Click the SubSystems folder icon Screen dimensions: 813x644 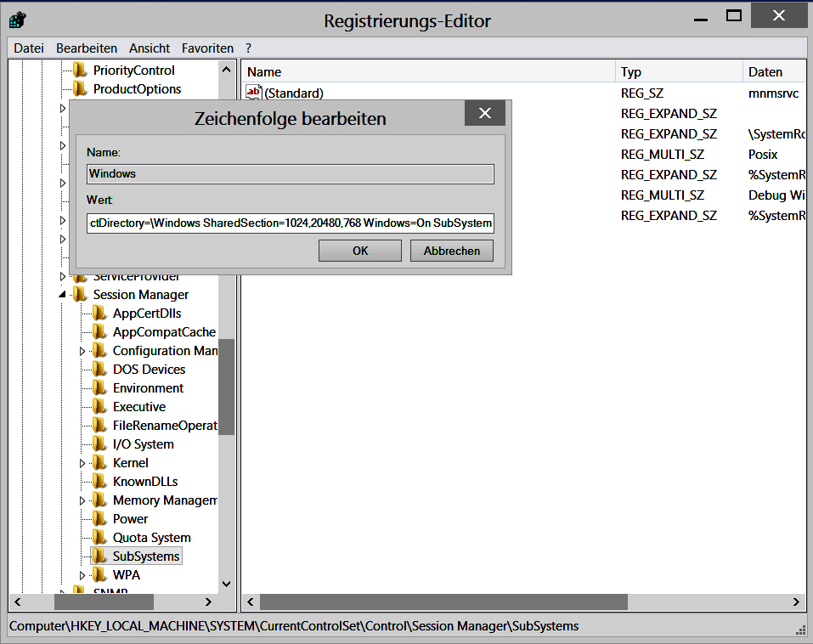[99, 556]
